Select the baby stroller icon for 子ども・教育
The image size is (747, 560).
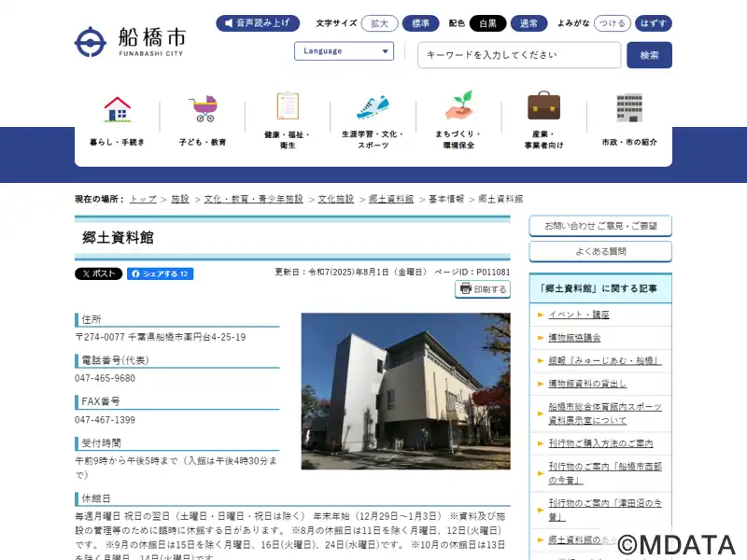point(204,108)
